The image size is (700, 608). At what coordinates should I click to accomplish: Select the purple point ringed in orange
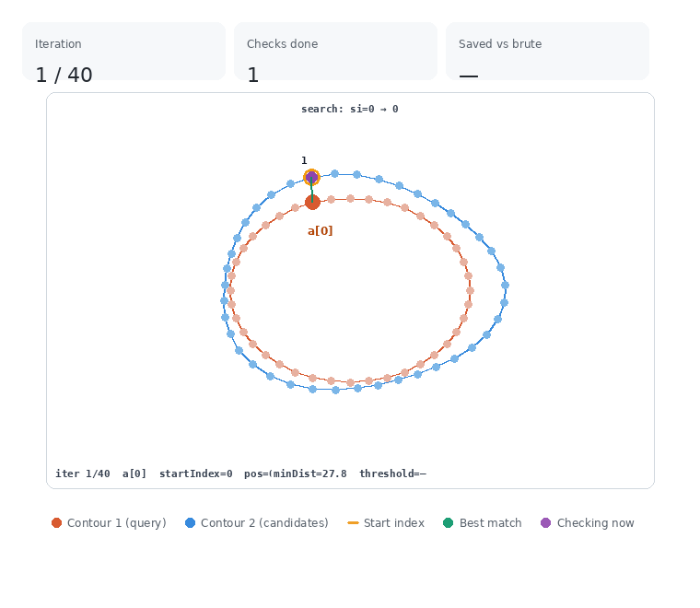coord(311,177)
